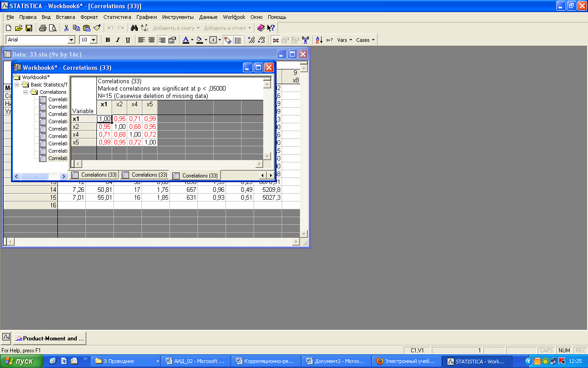Screen dimensions: 588x368
Task: Open the STATISTICA help book icon
Action: tap(261, 28)
